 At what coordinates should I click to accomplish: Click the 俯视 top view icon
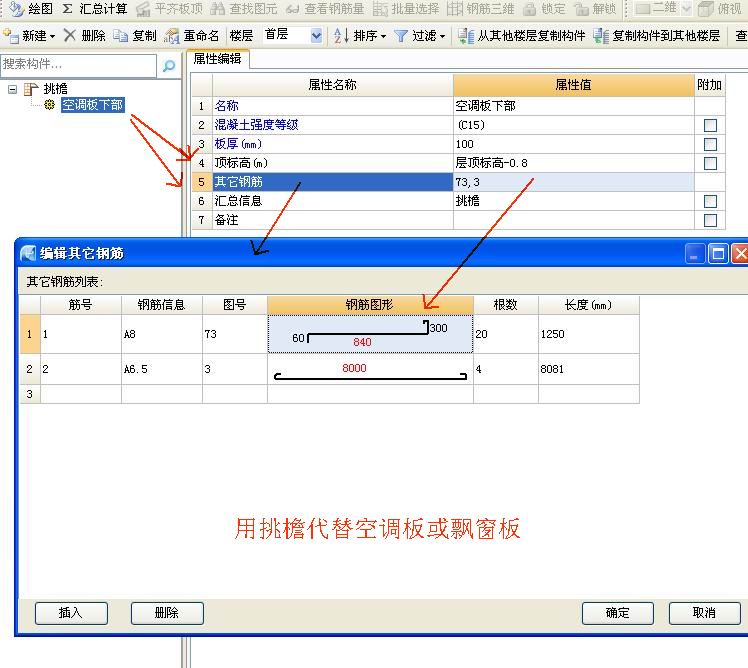[x=705, y=9]
